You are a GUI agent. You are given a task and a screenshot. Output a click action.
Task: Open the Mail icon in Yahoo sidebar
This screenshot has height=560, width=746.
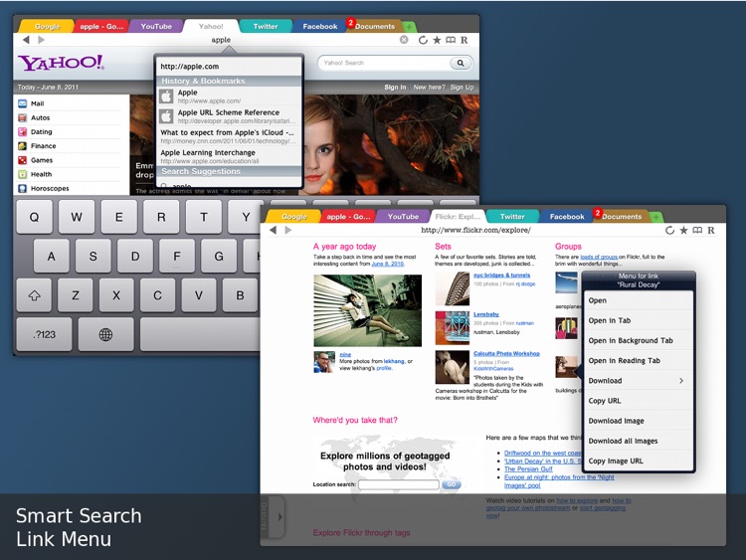[22, 103]
